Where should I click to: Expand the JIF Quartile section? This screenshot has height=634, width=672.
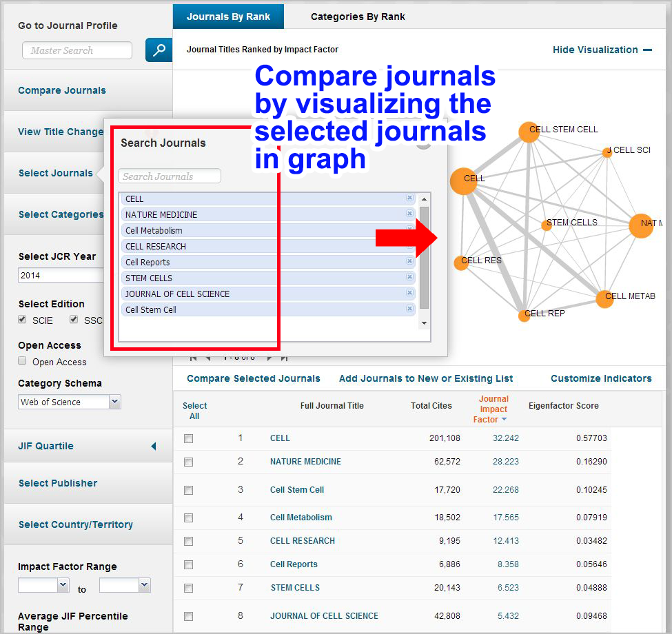pos(153,446)
